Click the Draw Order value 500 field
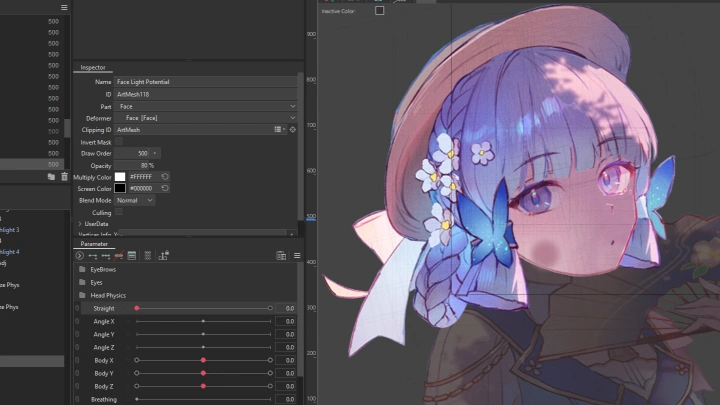This screenshot has height=405, width=720. click(x=132, y=153)
